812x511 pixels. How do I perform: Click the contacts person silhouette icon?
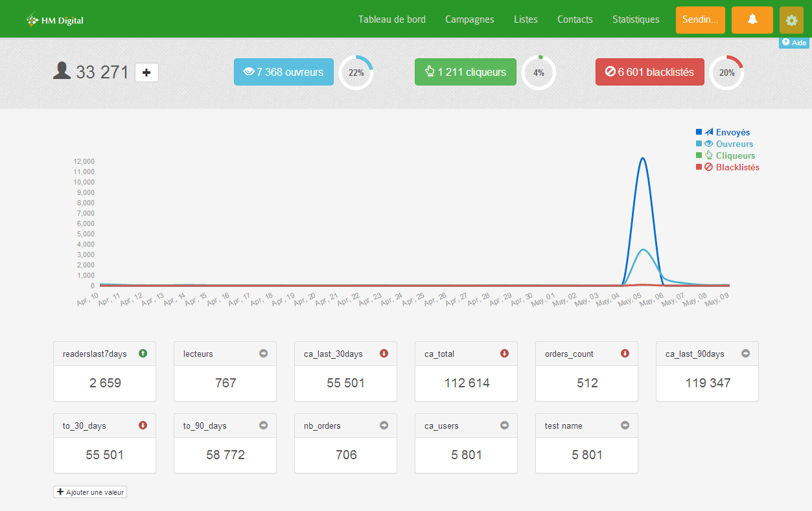(62, 71)
